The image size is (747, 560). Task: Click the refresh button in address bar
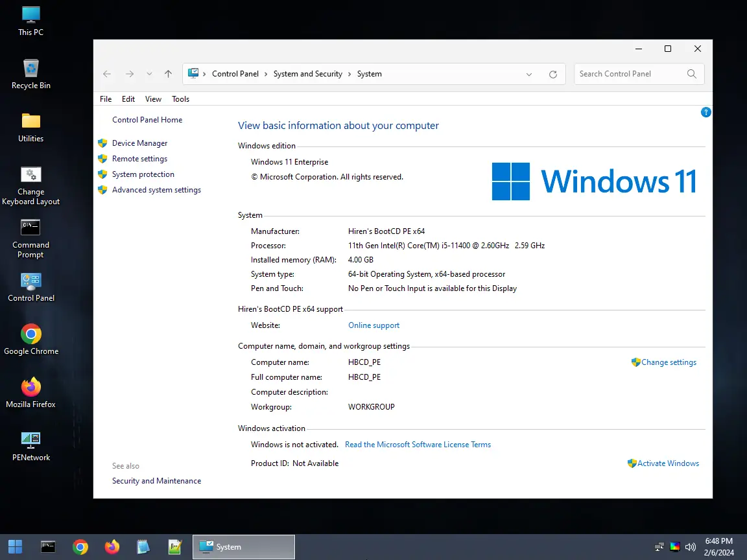(552, 75)
